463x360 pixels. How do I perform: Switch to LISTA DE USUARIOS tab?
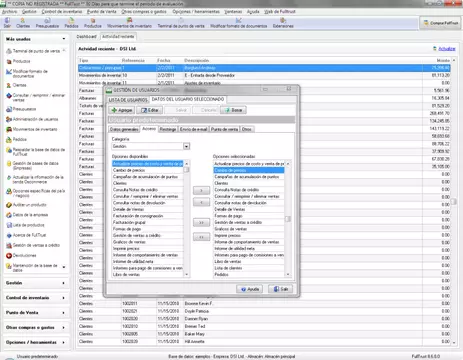[128, 100]
